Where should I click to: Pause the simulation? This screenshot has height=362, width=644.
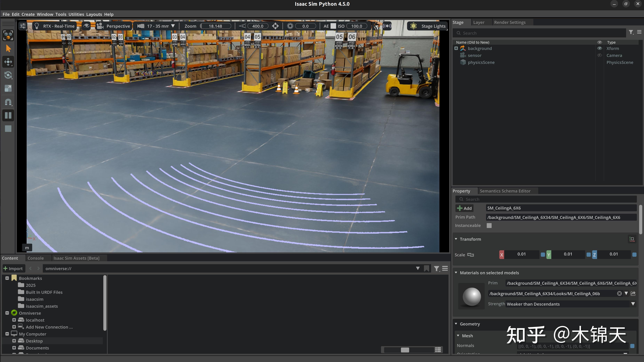coord(8,115)
